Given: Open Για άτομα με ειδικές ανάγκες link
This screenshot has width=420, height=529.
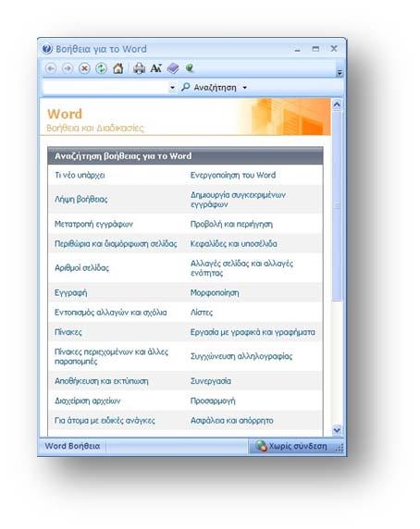Looking at the screenshot, I should (x=105, y=421).
